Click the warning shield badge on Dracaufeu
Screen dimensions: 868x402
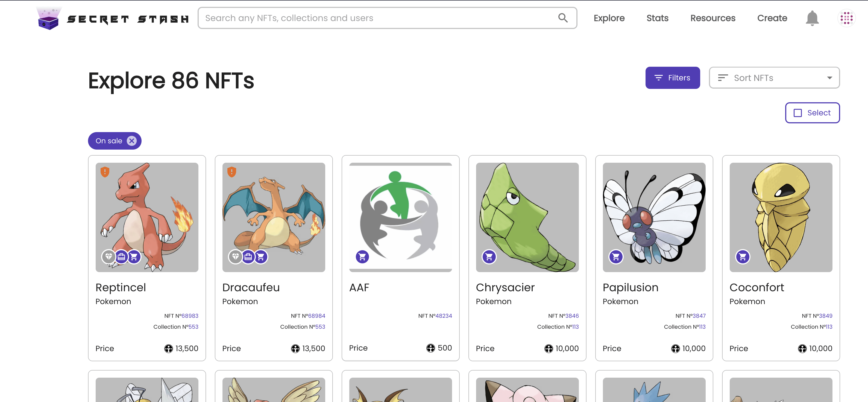point(231,172)
